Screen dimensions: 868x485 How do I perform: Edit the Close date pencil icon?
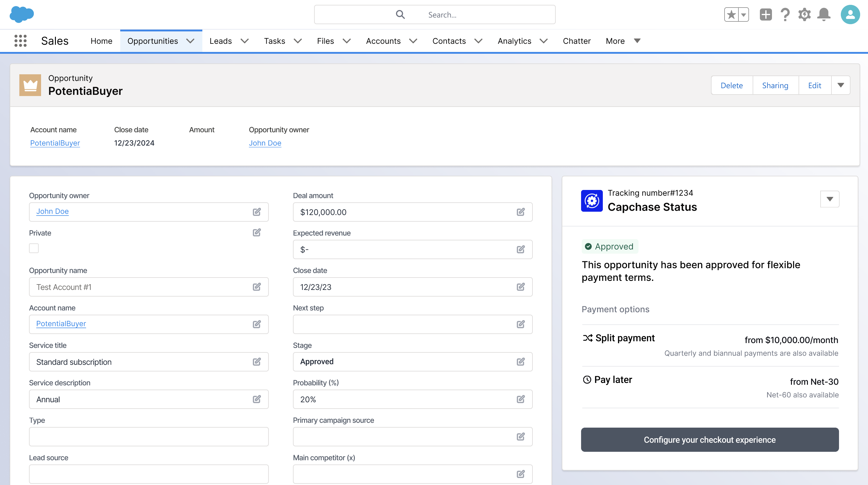521,287
